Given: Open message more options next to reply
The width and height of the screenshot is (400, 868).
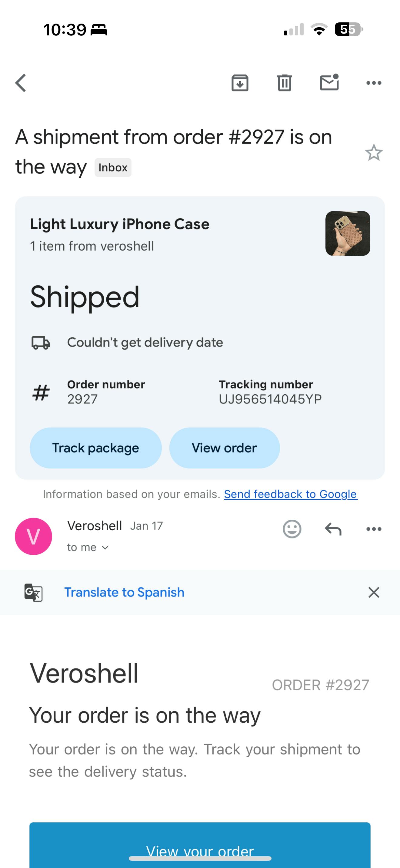Looking at the screenshot, I should click(374, 529).
